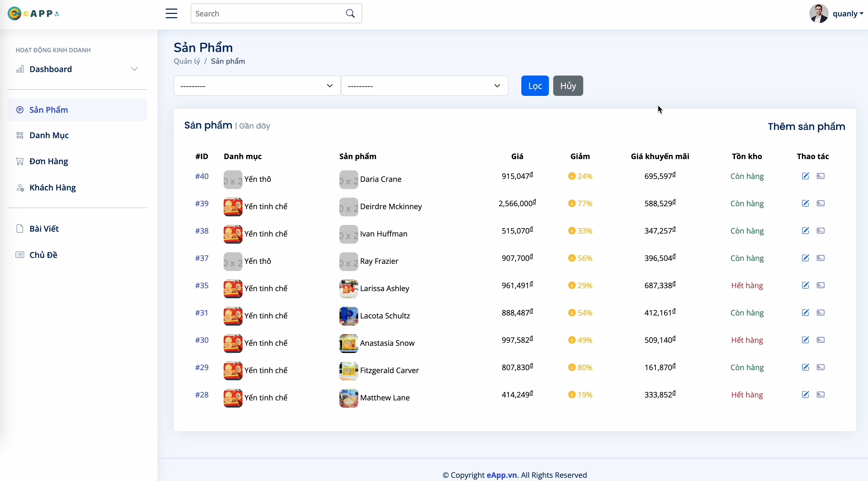Click the card icon for product #39

(x=821, y=204)
